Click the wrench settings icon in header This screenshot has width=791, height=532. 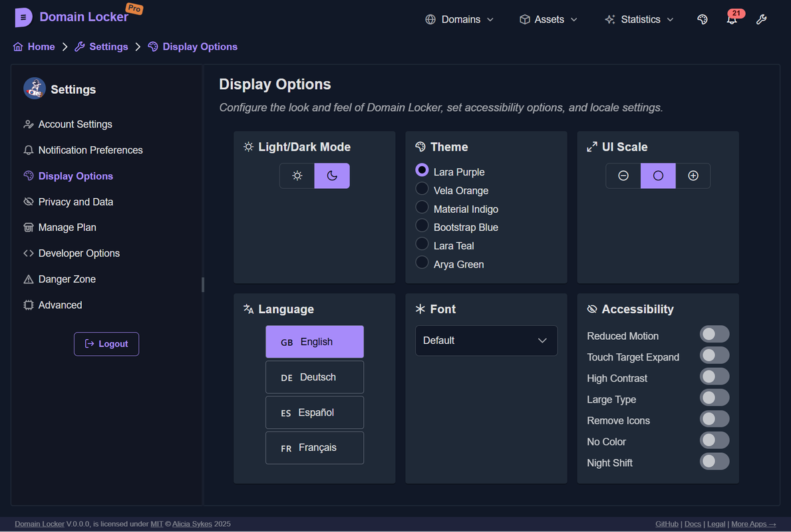tap(761, 19)
